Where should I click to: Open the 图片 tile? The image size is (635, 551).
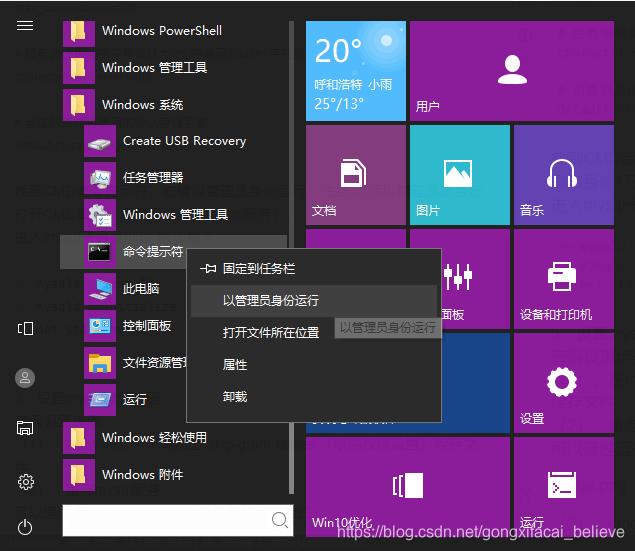coord(460,175)
